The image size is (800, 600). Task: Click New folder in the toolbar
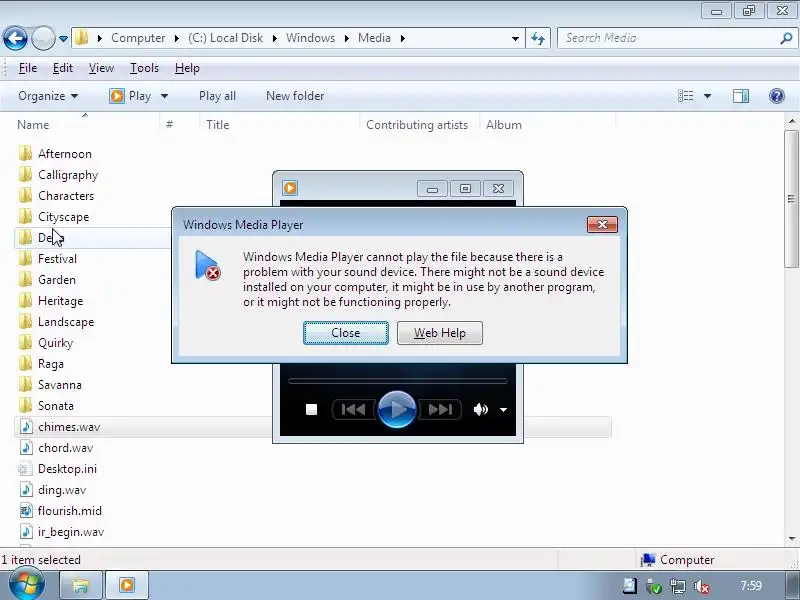click(295, 96)
